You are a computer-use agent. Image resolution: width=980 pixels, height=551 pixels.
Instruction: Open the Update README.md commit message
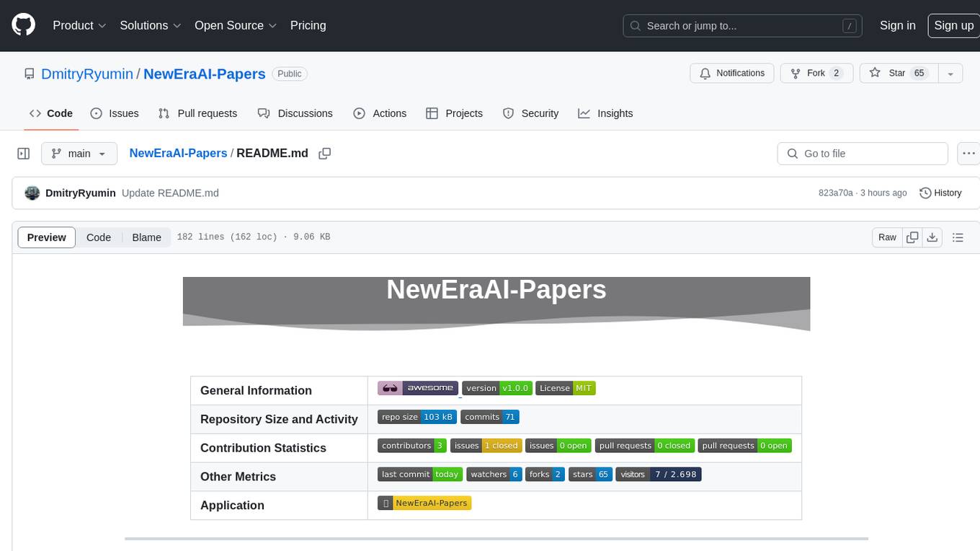coord(170,193)
